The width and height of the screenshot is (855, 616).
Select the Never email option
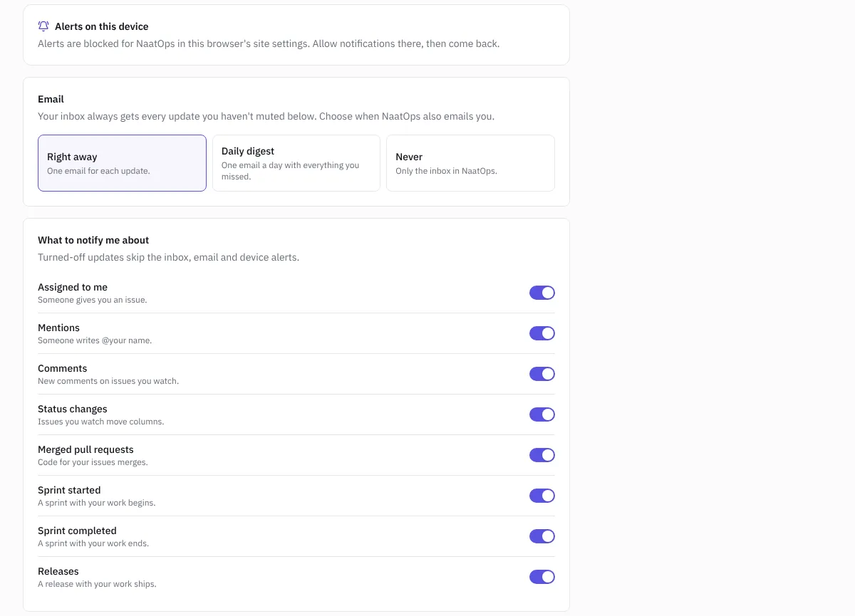470,163
